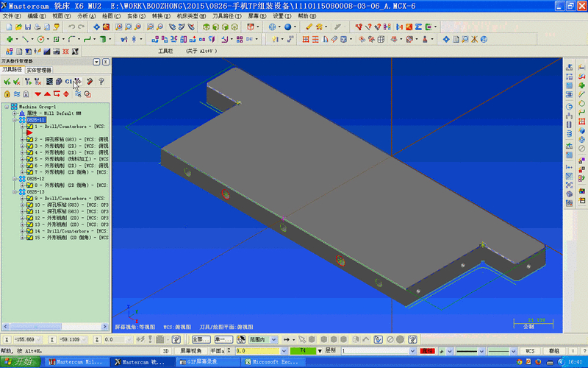Move insert arrow down with red triangle
Image resolution: width=588 pixels, height=368 pixels.
(x=37, y=94)
